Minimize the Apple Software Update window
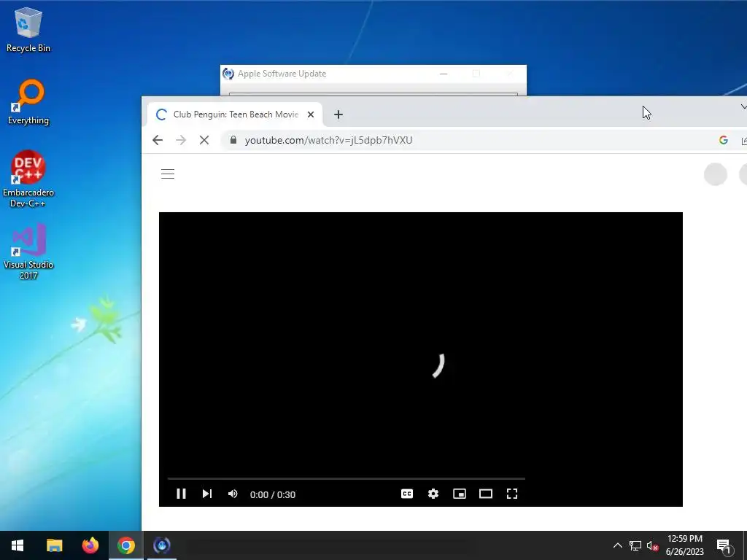Screen dimensions: 747x560 point(444,74)
